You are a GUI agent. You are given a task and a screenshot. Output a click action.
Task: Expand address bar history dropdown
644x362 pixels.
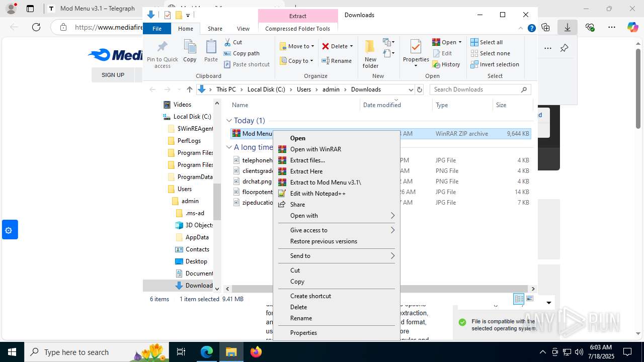(x=411, y=89)
